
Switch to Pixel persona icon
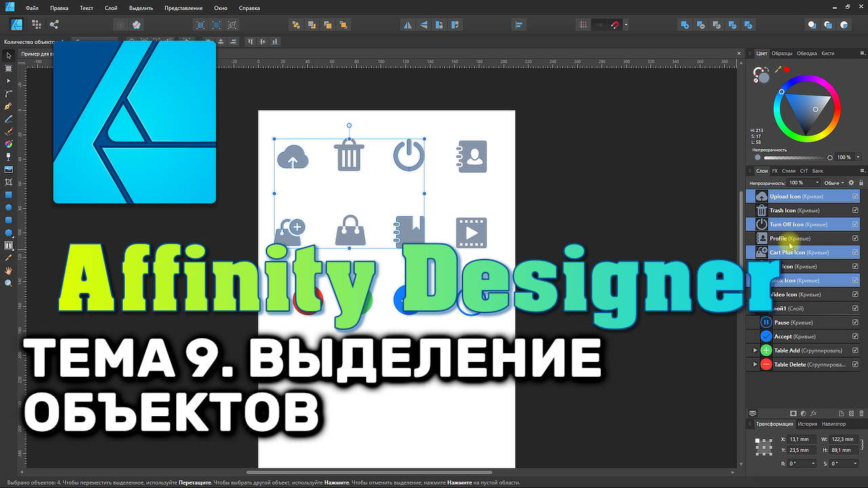[36, 24]
